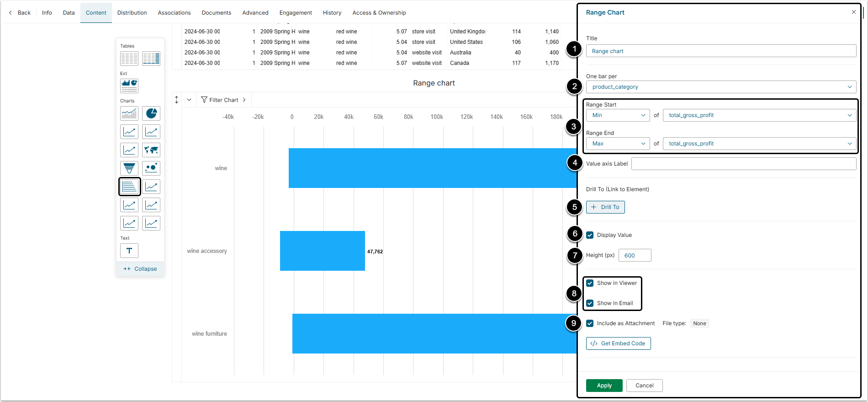
Task: Pick the chart icon right of the Range chart icon
Action: [x=151, y=187]
